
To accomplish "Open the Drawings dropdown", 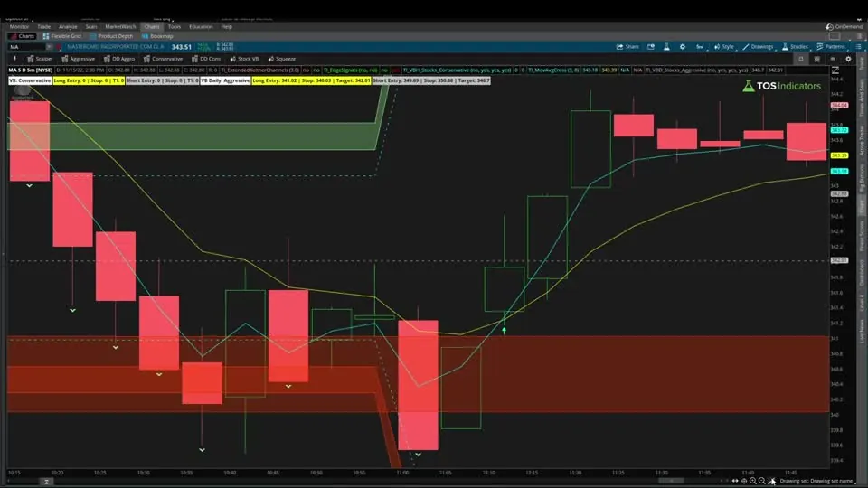I will point(759,47).
